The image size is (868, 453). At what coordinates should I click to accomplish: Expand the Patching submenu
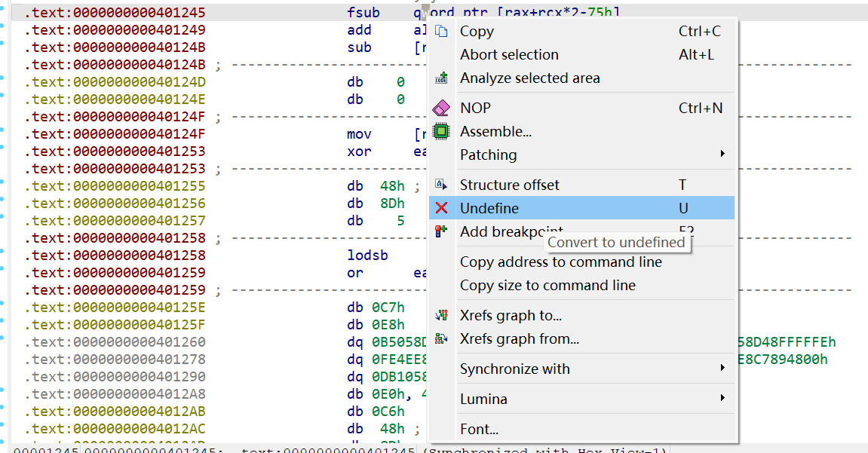tap(722, 155)
